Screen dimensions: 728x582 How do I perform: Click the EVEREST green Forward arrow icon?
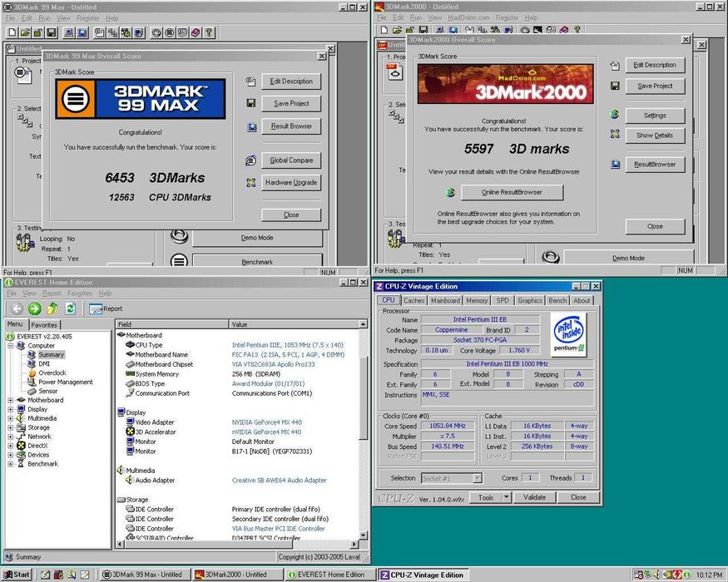34,308
